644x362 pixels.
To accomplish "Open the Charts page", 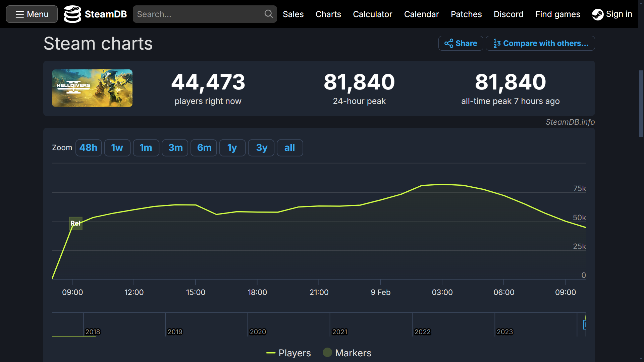I will coord(328,14).
